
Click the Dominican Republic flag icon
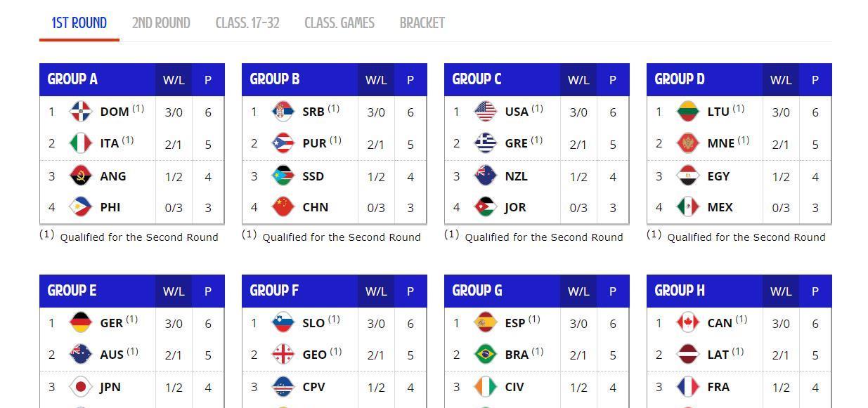coord(81,112)
